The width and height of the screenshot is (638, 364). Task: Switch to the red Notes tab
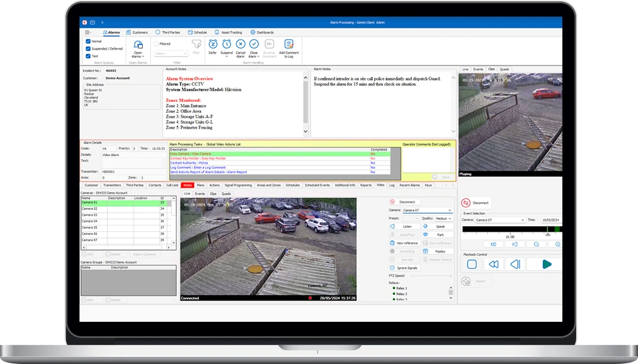[x=188, y=185]
